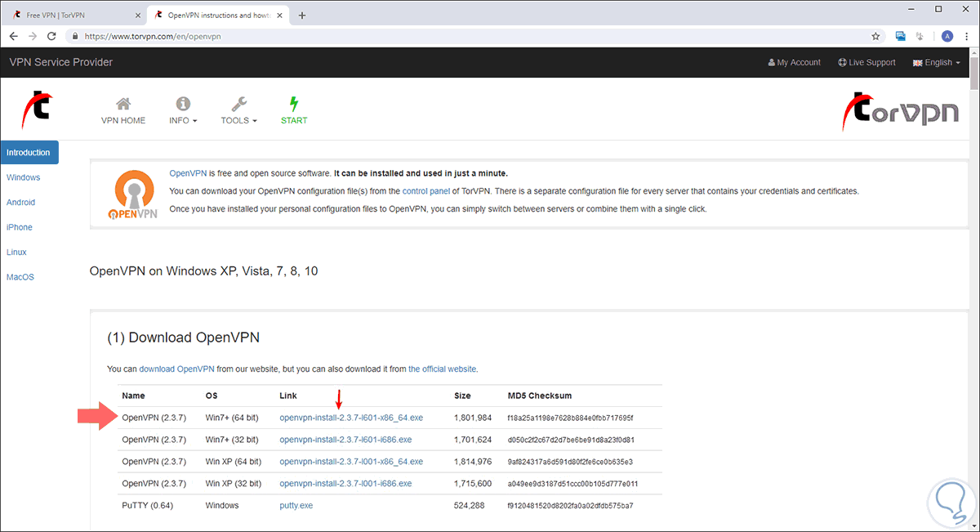This screenshot has width=980, height=532.
Task: Switch to the Free VPN | TorVPN tab
Action: (x=75, y=16)
